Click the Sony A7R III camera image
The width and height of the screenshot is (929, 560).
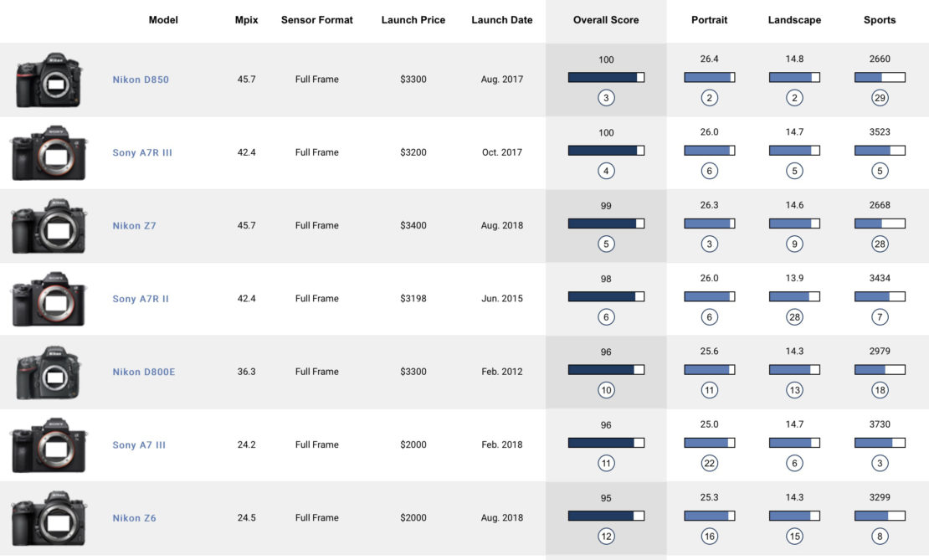[x=49, y=153]
